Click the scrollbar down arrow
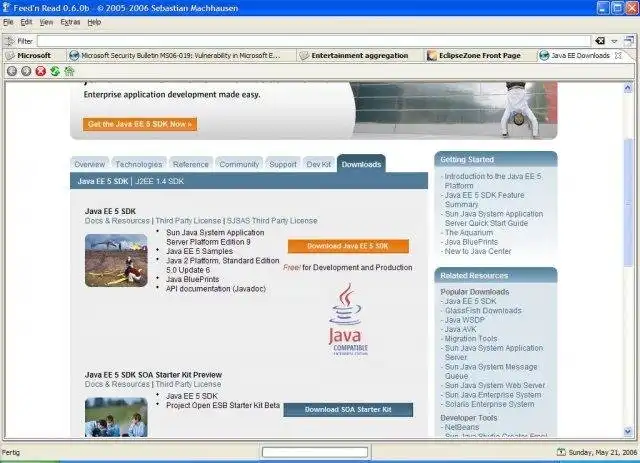 pos(628,431)
